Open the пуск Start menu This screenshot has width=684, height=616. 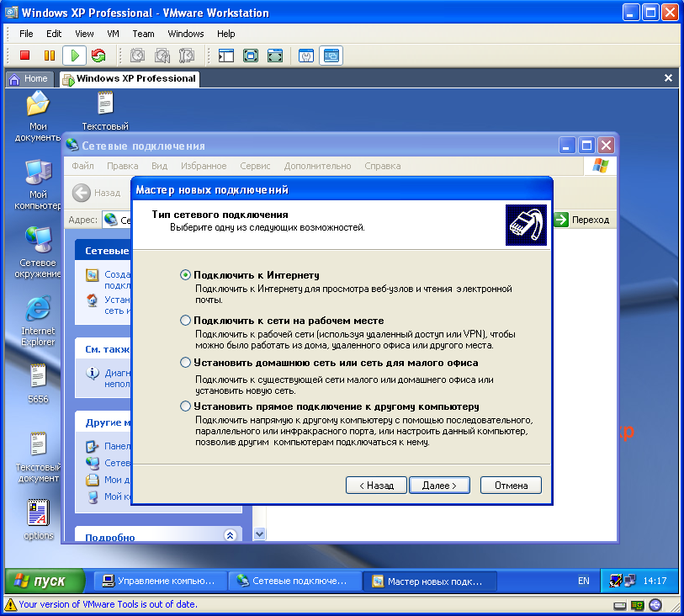click(x=45, y=581)
